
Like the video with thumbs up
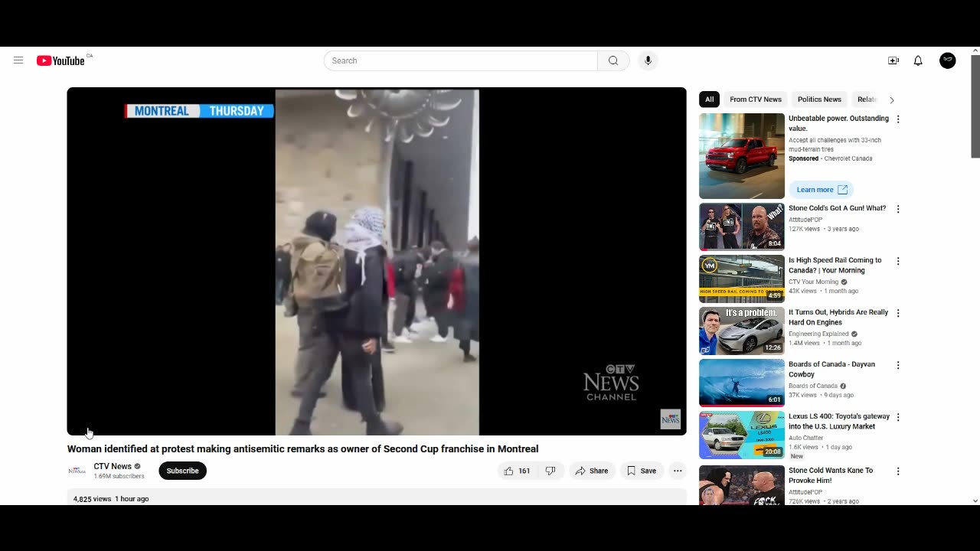tap(516, 471)
